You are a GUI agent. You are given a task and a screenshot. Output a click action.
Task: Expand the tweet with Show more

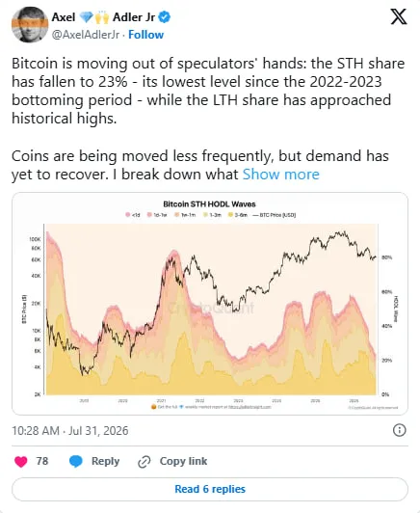point(280,175)
